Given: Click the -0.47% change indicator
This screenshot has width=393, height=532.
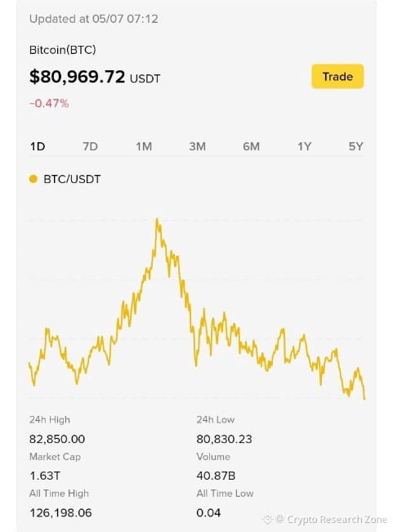Looking at the screenshot, I should pyautogui.click(x=49, y=103).
